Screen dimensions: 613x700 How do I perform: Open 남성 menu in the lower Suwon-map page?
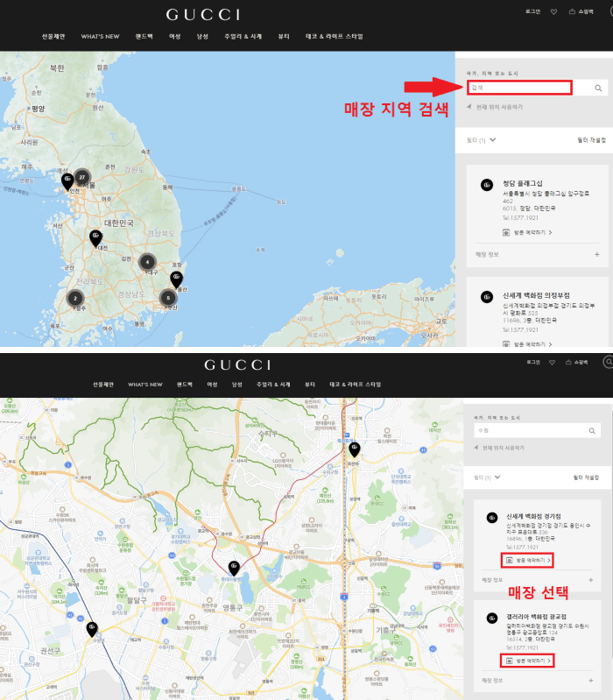click(x=237, y=385)
